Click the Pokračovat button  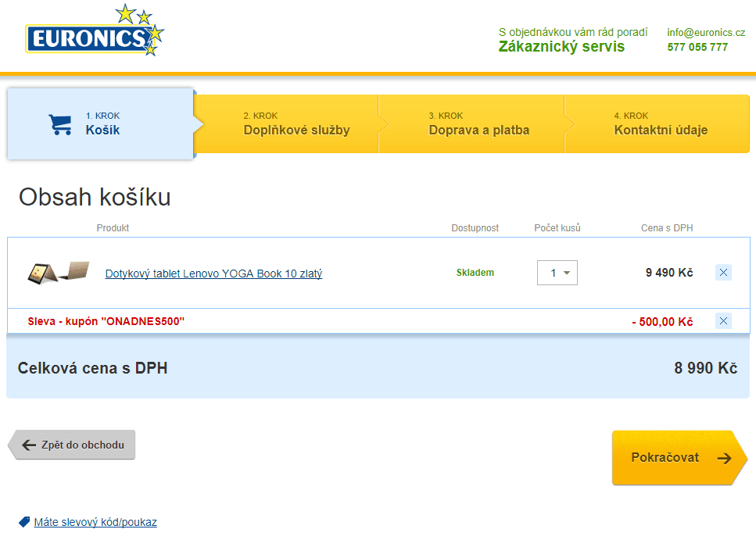pyautogui.click(x=680, y=457)
